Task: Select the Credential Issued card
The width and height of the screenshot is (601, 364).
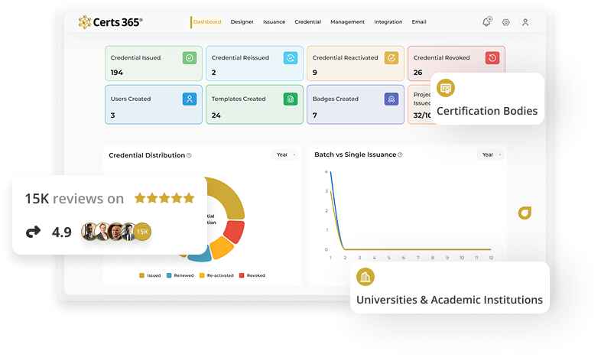Action: point(154,63)
